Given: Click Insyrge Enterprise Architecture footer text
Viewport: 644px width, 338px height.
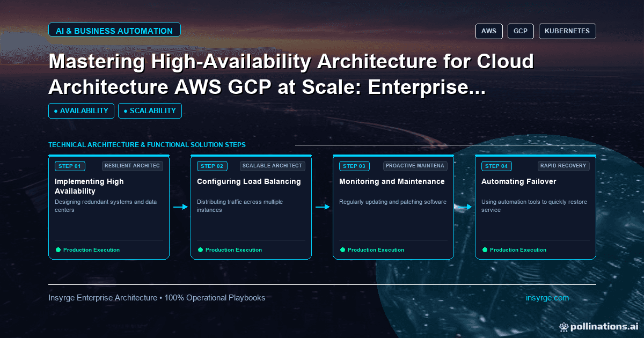Looking at the screenshot, I should (157, 298).
